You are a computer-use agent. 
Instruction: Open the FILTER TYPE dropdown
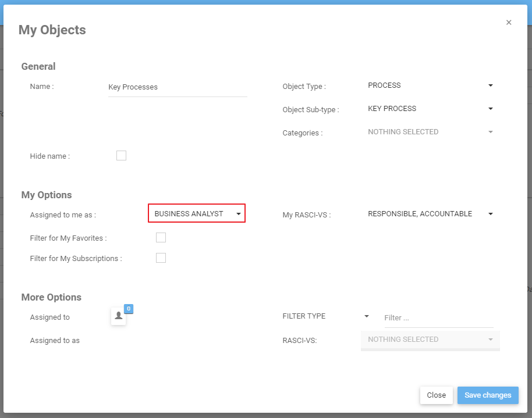click(325, 316)
